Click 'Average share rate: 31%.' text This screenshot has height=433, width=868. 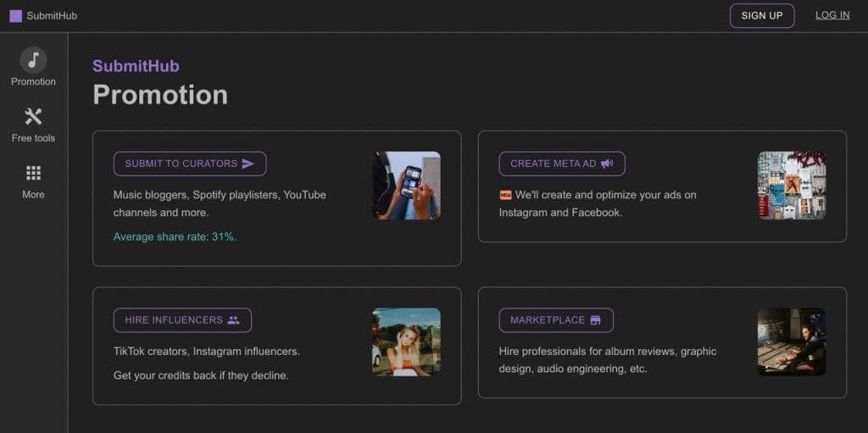coord(175,237)
